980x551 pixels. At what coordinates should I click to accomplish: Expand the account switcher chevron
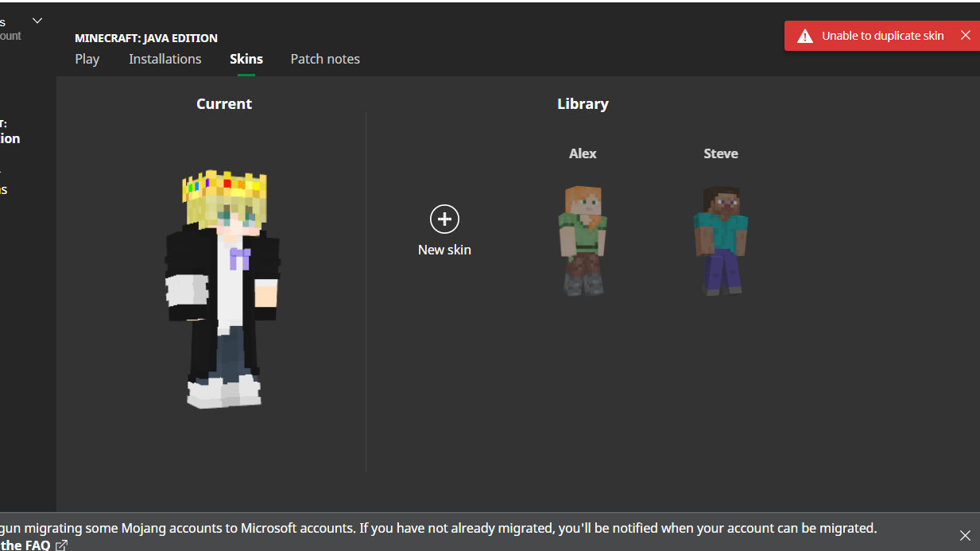37,21
